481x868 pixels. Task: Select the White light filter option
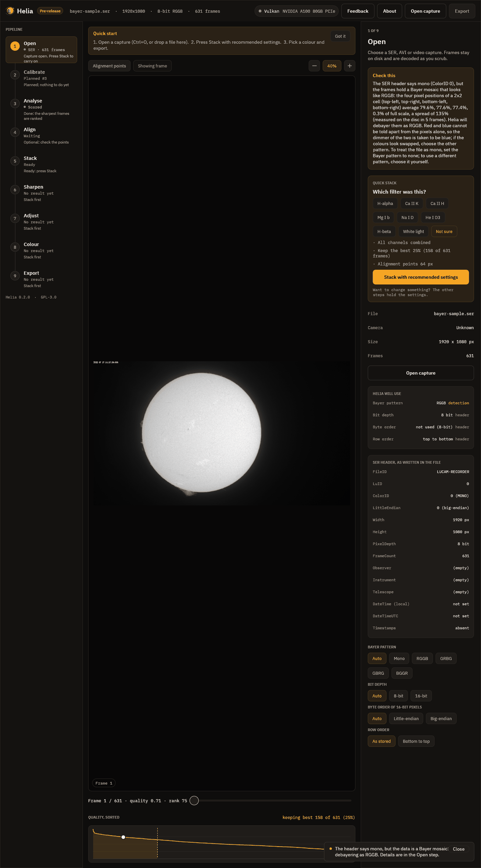(413, 232)
